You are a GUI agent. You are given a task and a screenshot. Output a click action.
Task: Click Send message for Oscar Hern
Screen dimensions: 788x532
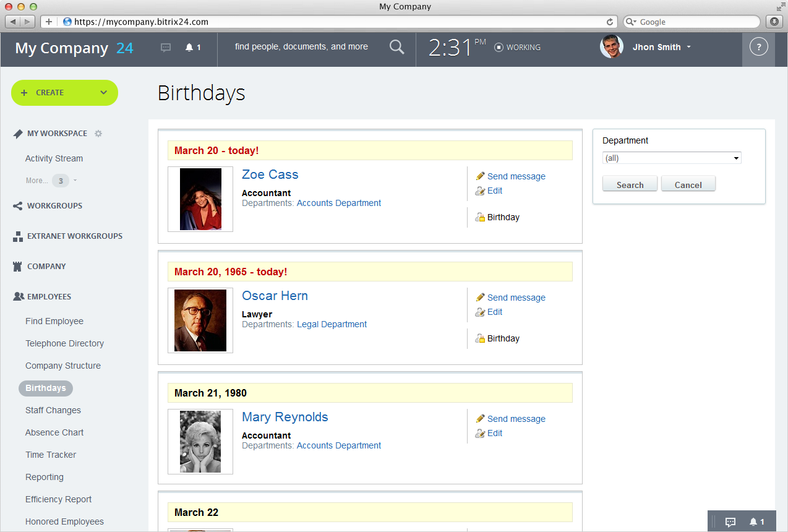coord(516,298)
